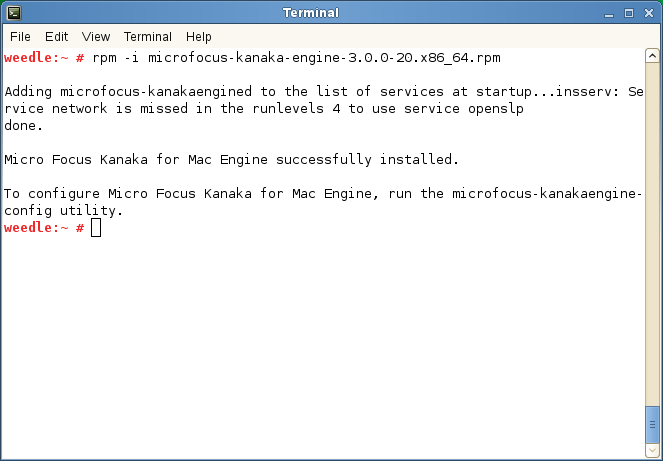The width and height of the screenshot is (663, 461).
Task: Click the empty scrollbar track above thumb
Action: (652, 235)
